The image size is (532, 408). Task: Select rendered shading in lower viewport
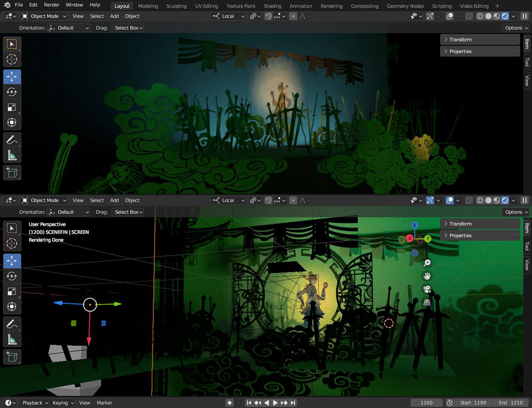[x=505, y=200]
